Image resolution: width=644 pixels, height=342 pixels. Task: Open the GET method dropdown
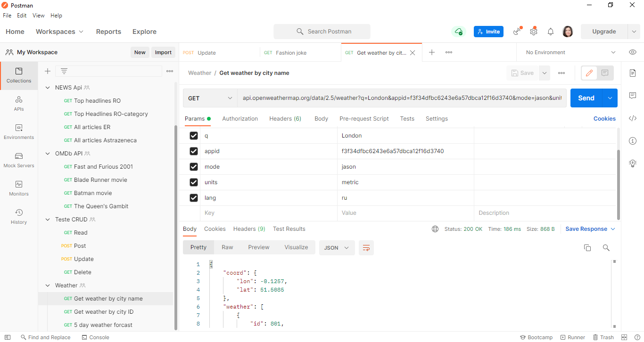[210, 98]
